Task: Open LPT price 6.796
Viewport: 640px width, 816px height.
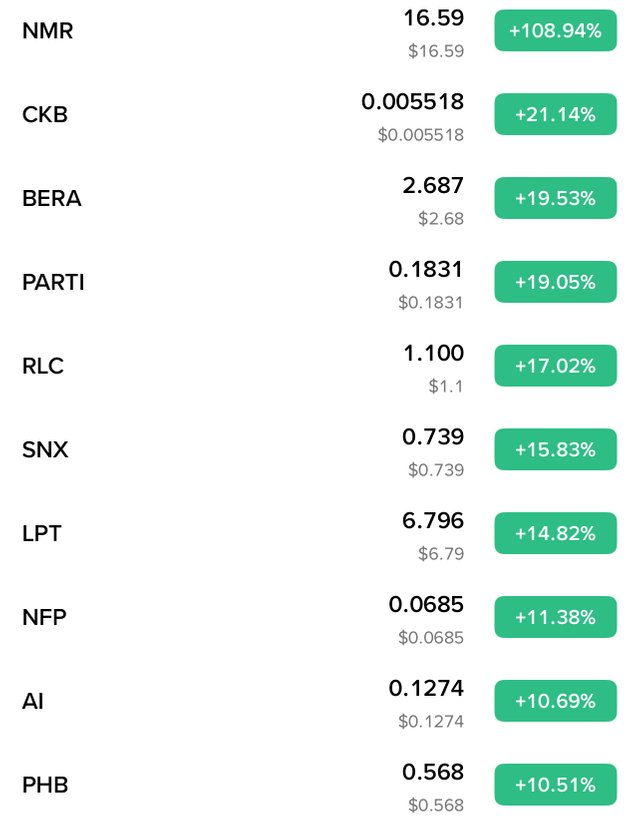Action: click(x=433, y=521)
